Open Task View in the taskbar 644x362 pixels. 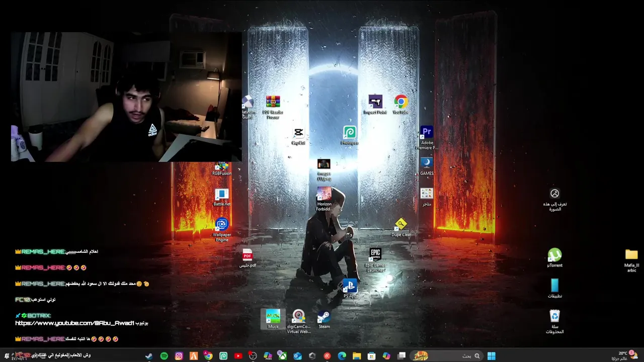(x=401, y=356)
